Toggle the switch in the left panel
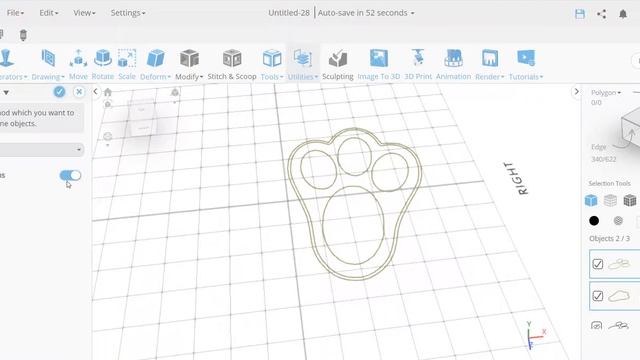This screenshot has width=640, height=360. click(70, 176)
